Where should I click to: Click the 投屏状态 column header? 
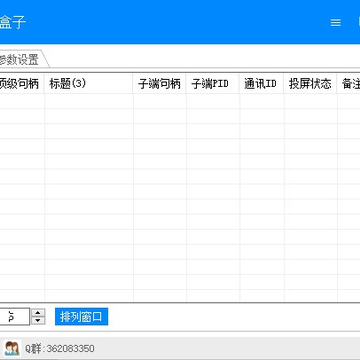(310, 83)
